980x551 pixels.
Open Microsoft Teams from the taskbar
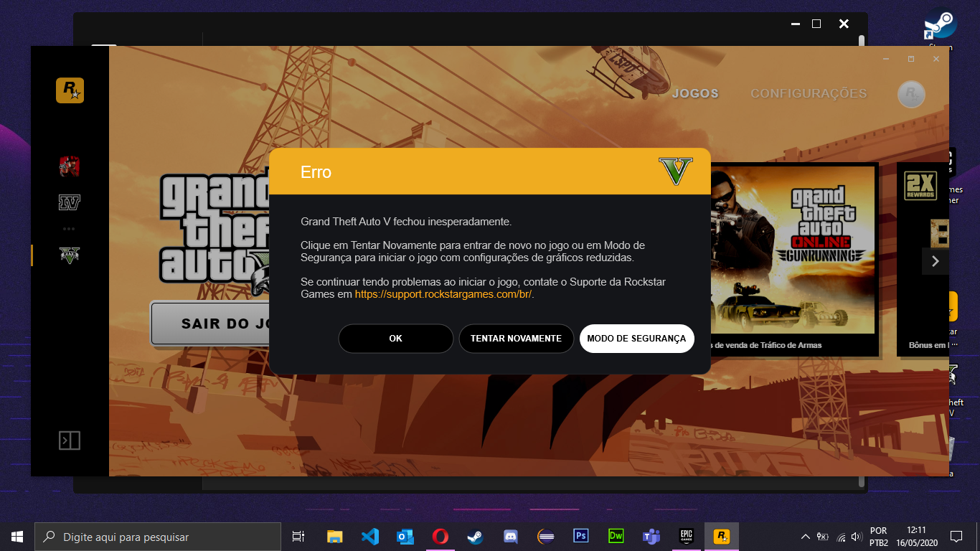(651, 537)
